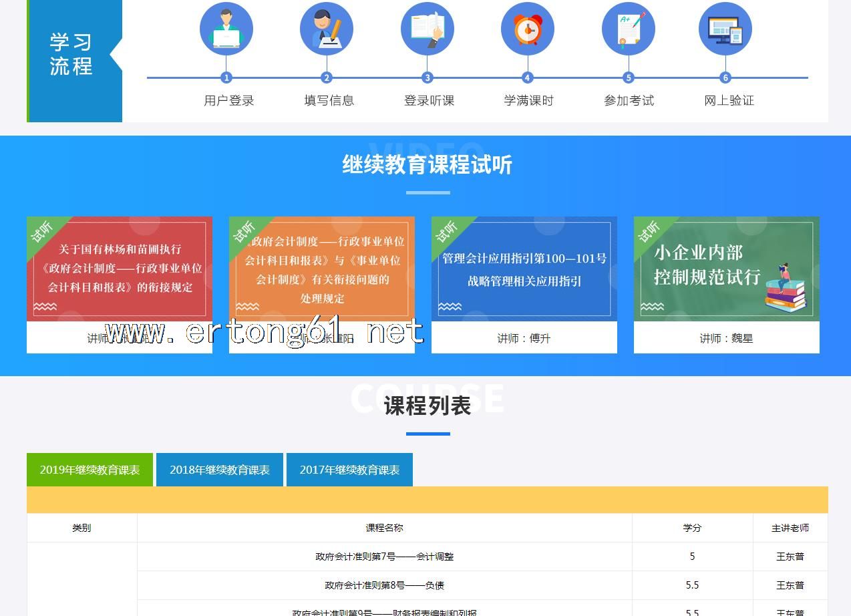The width and height of the screenshot is (851, 616).
Task: Click the online verification monitor icon
Action: click(725, 29)
